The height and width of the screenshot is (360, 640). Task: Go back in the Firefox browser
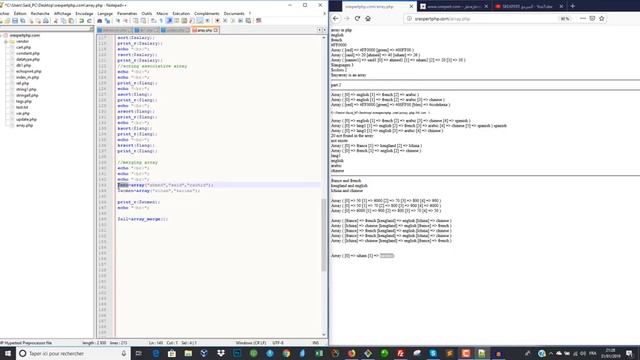pyautogui.click(x=336, y=18)
